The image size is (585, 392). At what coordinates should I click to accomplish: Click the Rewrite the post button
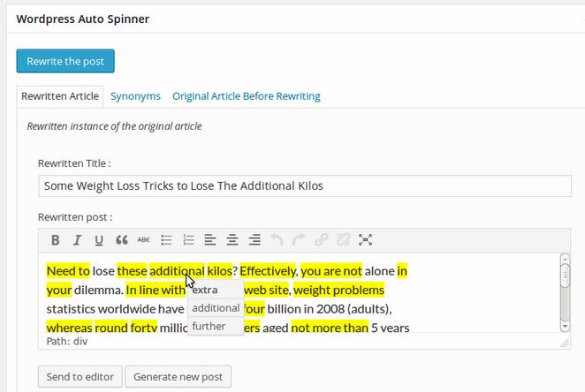pyautogui.click(x=65, y=61)
